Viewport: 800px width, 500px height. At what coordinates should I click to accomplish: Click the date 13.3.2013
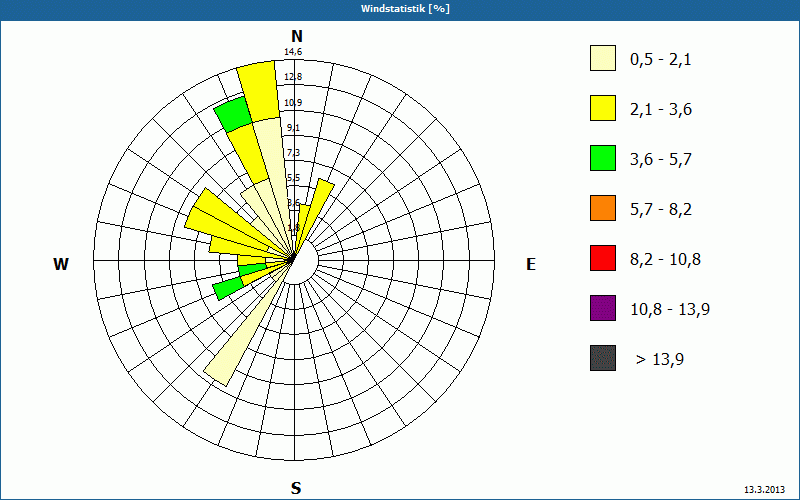(x=764, y=490)
